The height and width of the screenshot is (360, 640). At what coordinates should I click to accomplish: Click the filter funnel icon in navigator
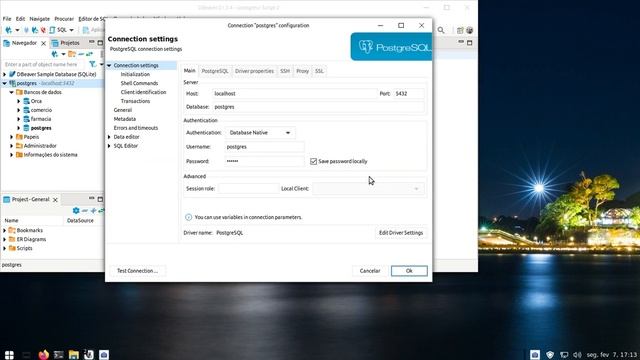pos(93,64)
